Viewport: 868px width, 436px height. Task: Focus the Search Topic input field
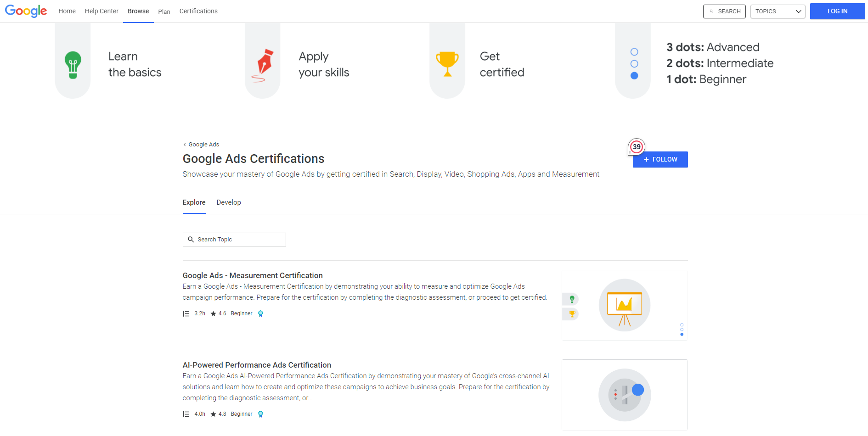pyautogui.click(x=234, y=240)
